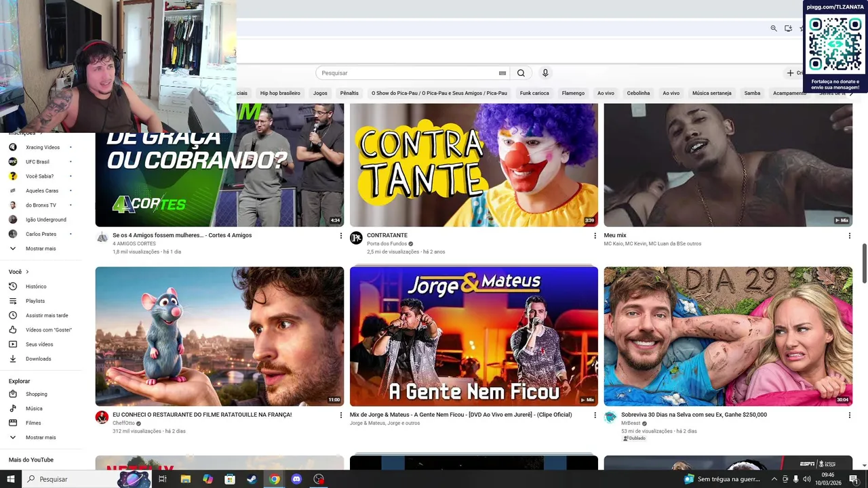Open CONTRATANTE video title link
Viewport: 868px width, 488px height.
coord(387,235)
